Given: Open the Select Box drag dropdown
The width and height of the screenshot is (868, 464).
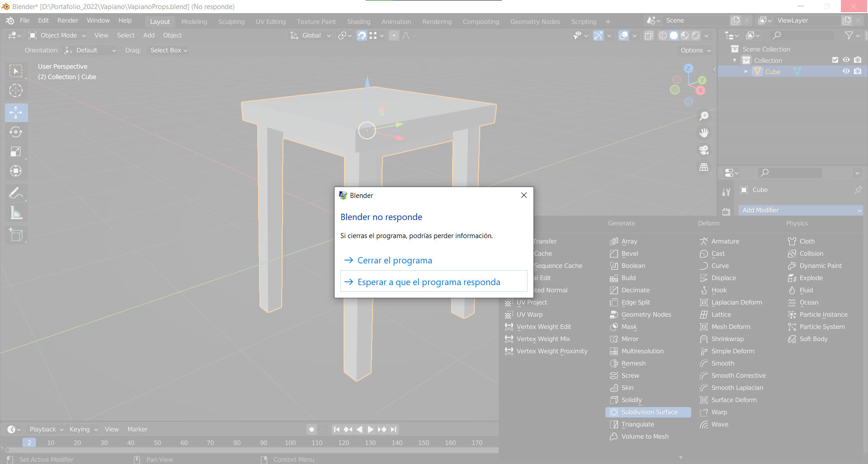Looking at the screenshot, I should pyautogui.click(x=169, y=50).
